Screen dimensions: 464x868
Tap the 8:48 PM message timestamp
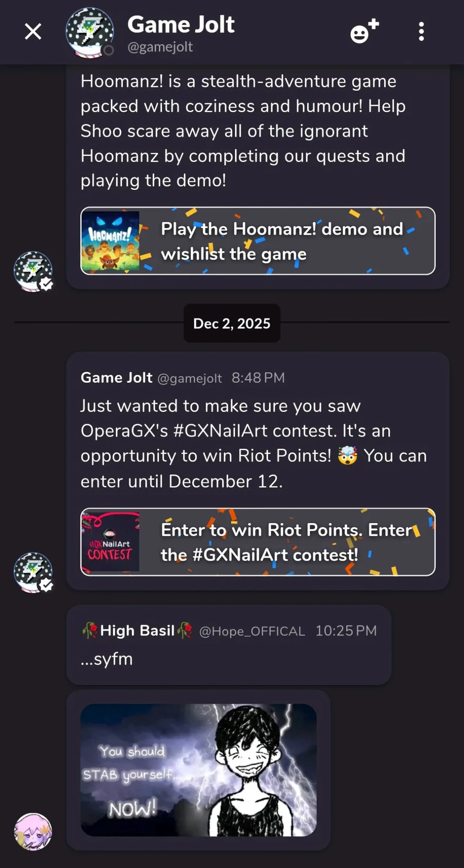258,378
